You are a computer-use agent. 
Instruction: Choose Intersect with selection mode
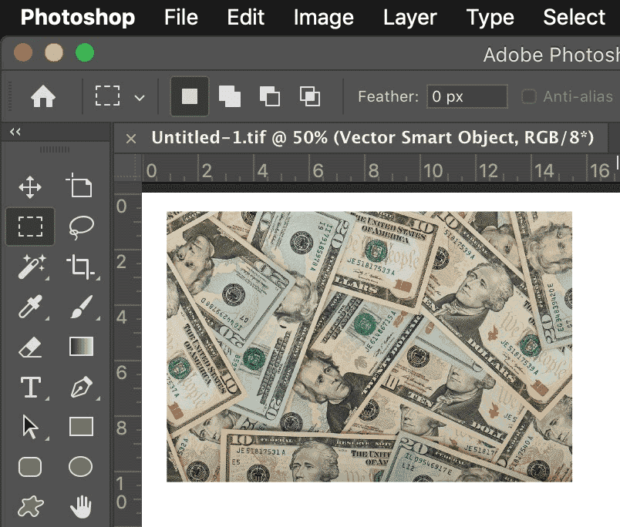pyautogui.click(x=310, y=96)
